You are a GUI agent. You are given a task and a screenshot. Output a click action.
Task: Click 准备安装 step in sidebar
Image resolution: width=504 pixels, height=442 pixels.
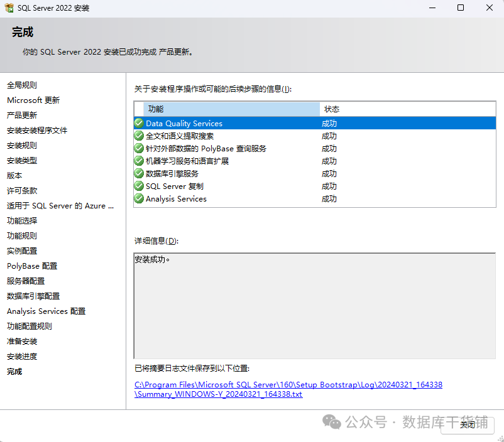[x=22, y=342]
